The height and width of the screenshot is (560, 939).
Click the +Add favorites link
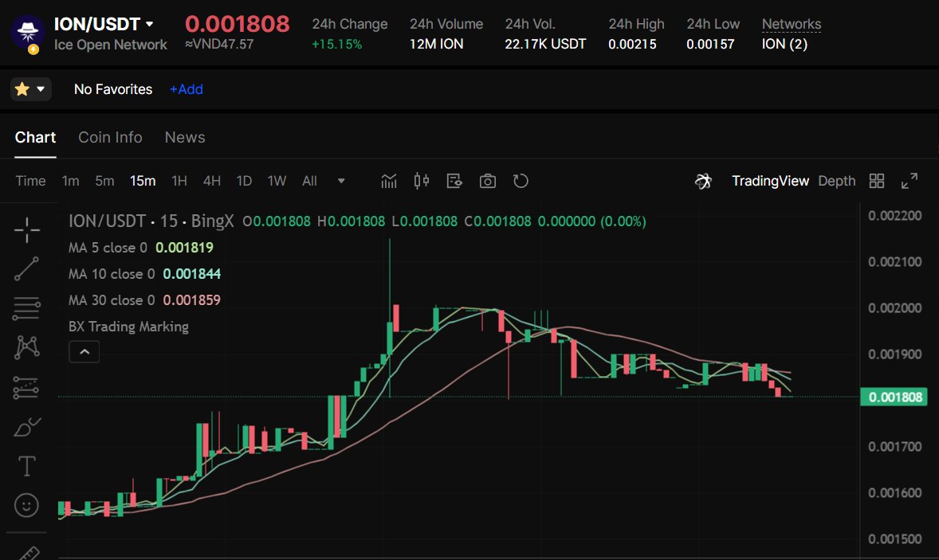click(187, 89)
